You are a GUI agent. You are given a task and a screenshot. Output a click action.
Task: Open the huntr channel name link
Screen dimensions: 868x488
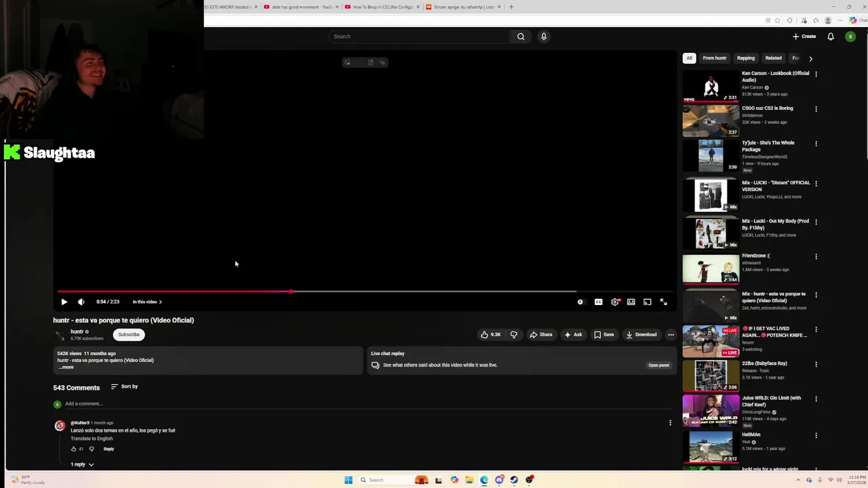(x=77, y=331)
